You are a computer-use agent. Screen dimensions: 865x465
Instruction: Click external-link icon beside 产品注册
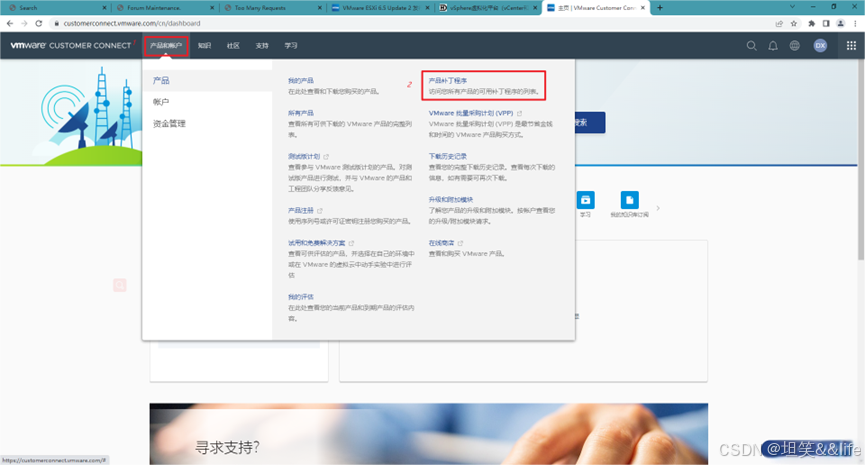(x=320, y=211)
